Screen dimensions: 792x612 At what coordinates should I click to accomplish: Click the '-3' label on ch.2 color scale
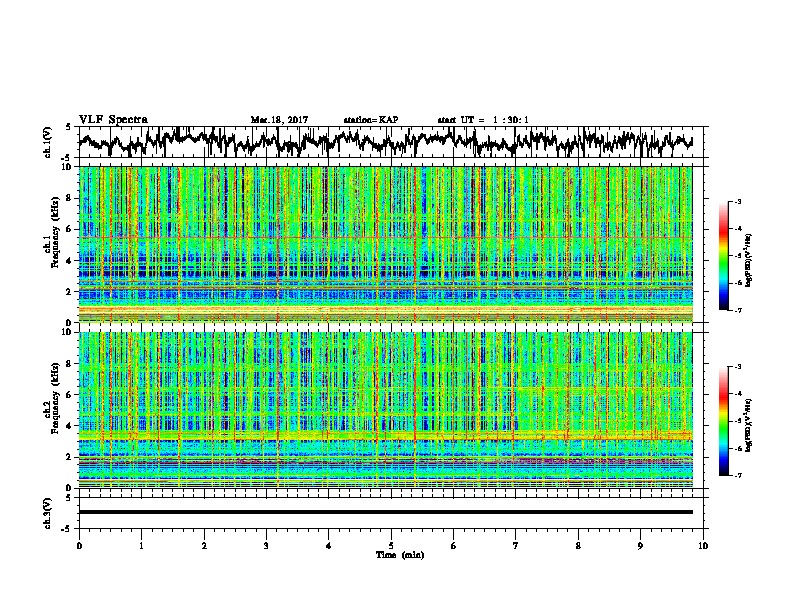point(737,367)
